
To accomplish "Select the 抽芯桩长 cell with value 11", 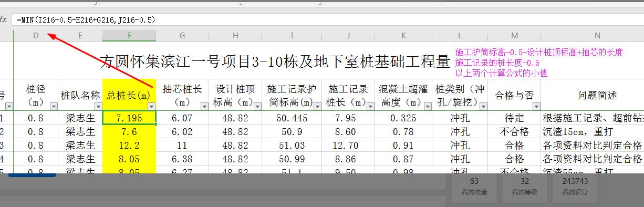I will [x=182, y=145].
